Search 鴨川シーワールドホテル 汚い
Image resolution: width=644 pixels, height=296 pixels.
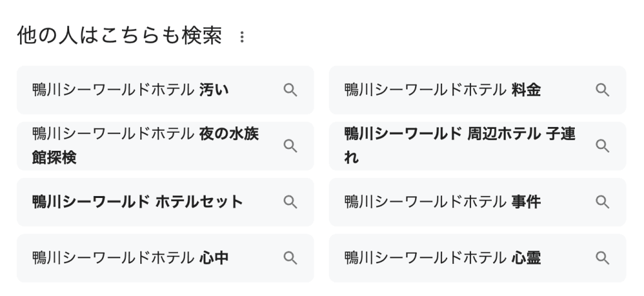[165, 90]
